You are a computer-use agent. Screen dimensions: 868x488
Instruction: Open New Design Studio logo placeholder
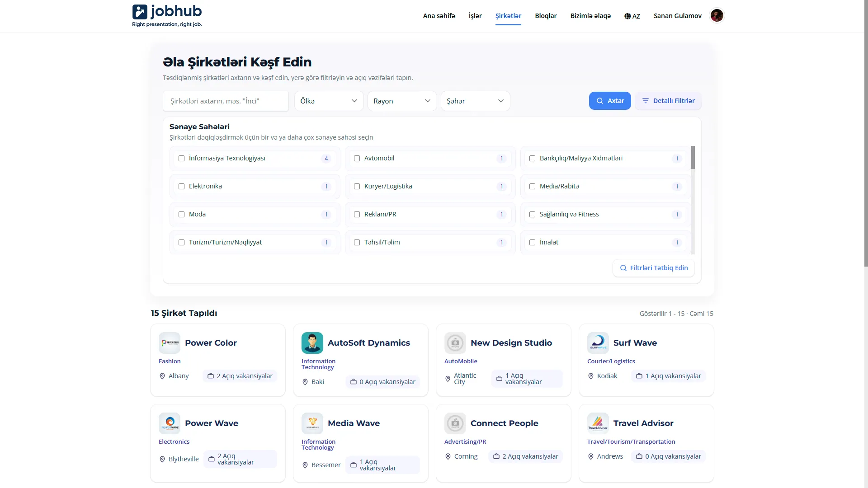tap(455, 343)
